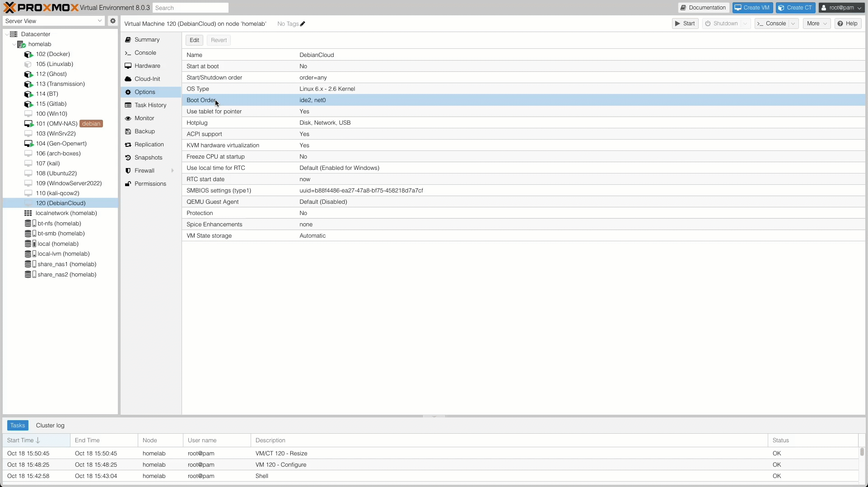Viewport: 868px width, 487px height.
Task: Click the tasks panel scrollbar
Action: (x=862, y=452)
